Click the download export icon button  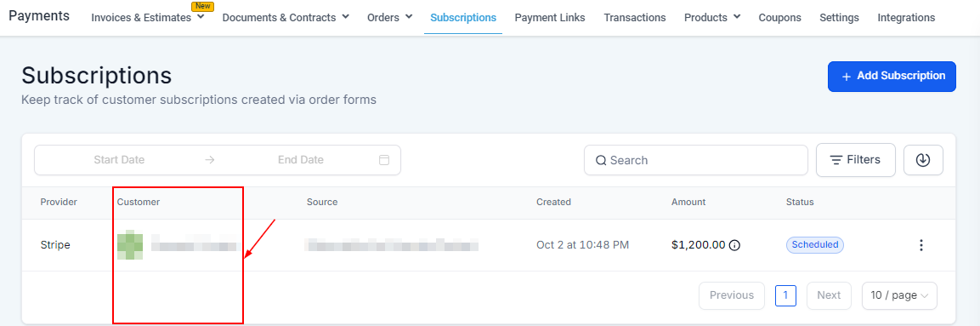pos(923,160)
